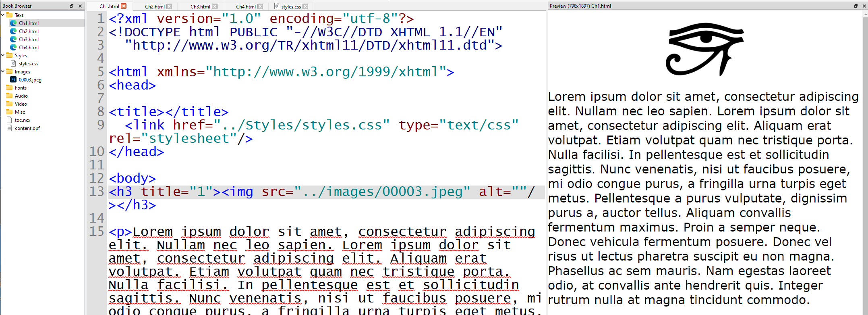Collapse the Images folder in Book Browser

(x=3, y=71)
